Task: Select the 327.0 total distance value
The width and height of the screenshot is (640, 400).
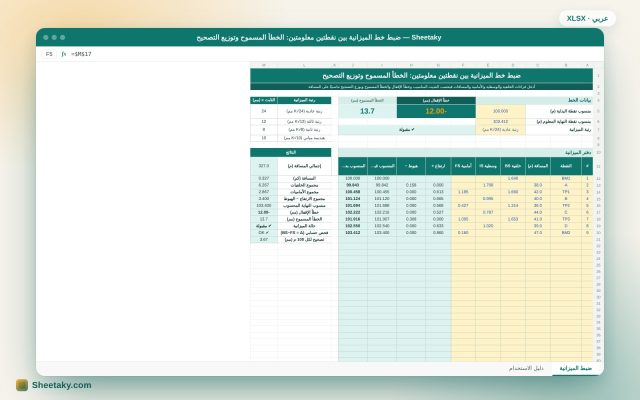Action: pyautogui.click(x=264, y=166)
